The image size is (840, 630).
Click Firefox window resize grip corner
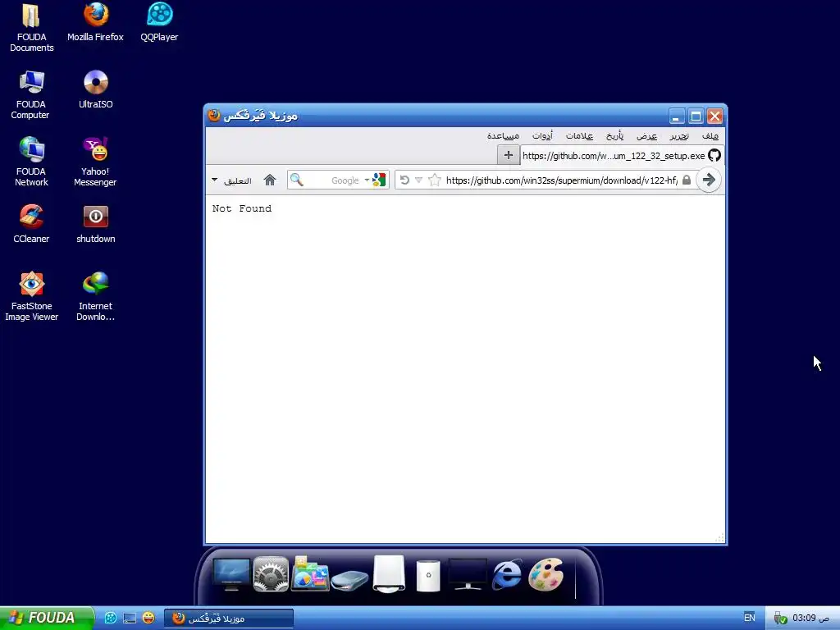pyautogui.click(x=720, y=538)
